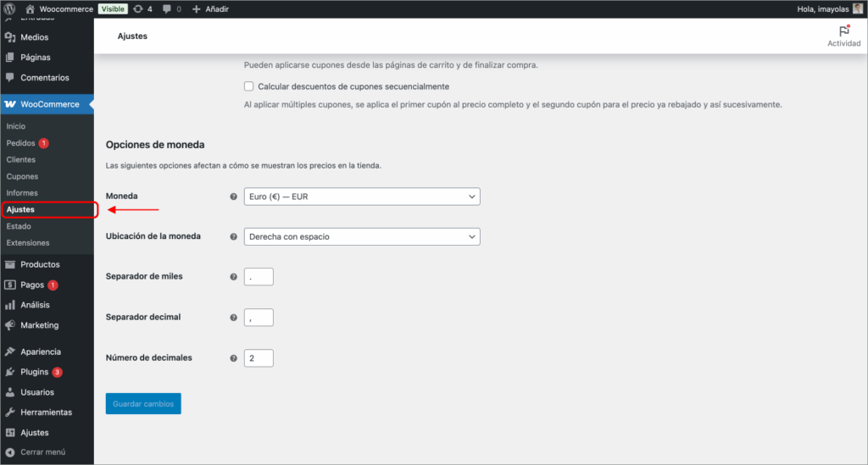Click the Medios sidebar icon

10,37
